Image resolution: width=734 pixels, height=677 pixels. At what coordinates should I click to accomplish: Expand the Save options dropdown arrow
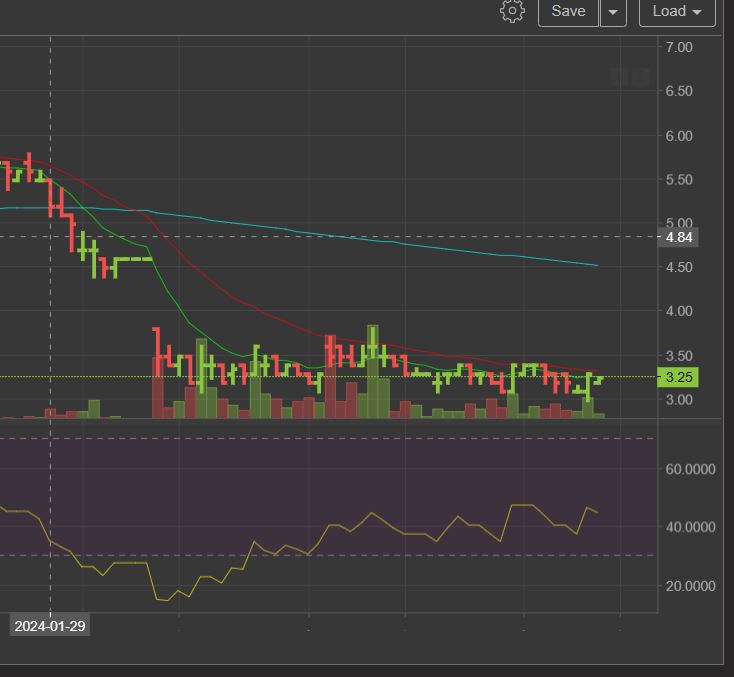(613, 11)
